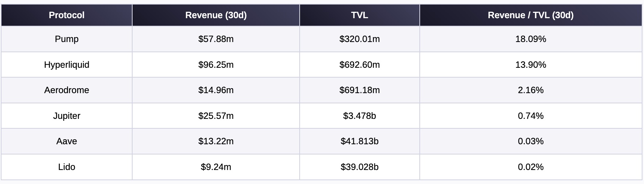Click Aave's $41.813b TVL cell
The image size is (644, 184).
pos(360,141)
